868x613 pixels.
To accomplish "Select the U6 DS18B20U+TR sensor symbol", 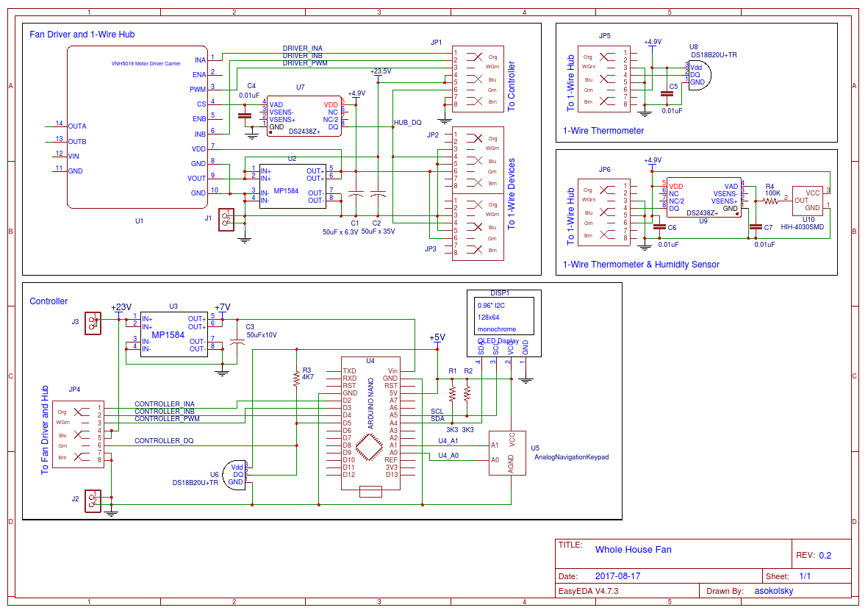I will [234, 475].
